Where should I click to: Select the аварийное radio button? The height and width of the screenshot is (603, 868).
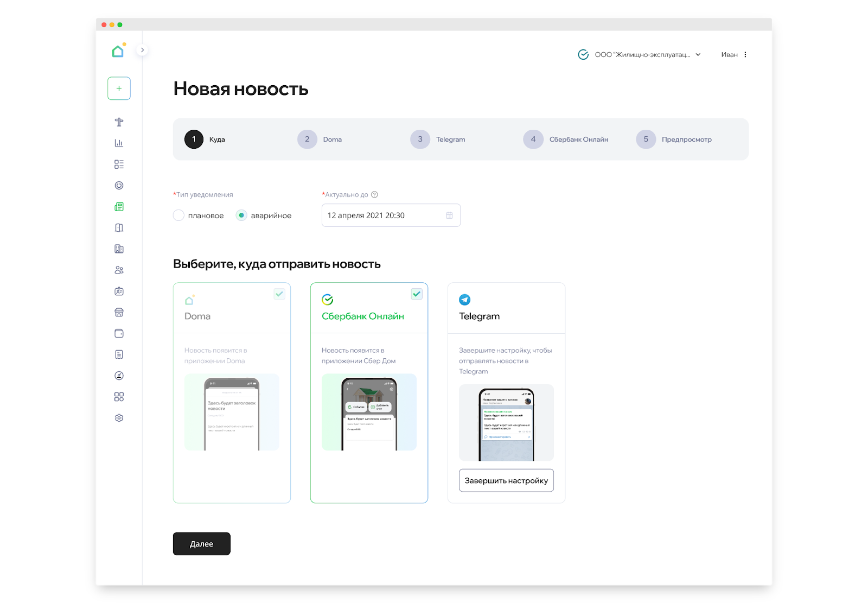click(x=241, y=215)
